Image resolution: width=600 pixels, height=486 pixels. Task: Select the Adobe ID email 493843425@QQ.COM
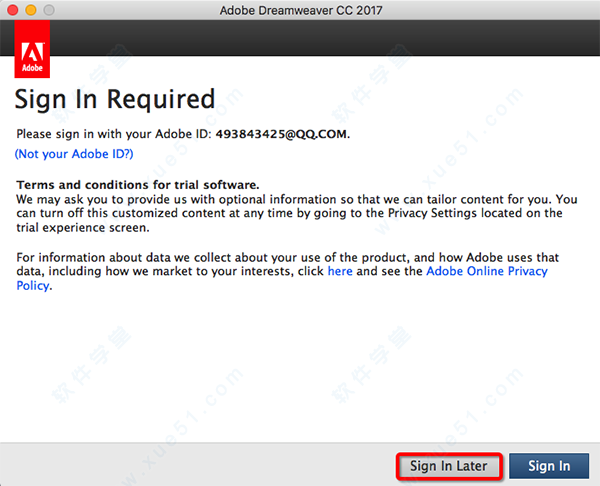(x=282, y=134)
